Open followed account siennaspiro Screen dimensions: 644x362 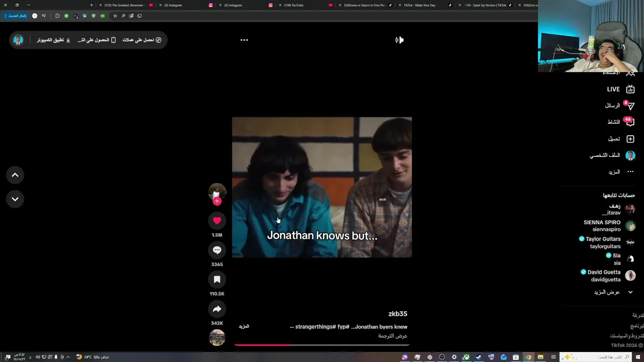point(609,226)
